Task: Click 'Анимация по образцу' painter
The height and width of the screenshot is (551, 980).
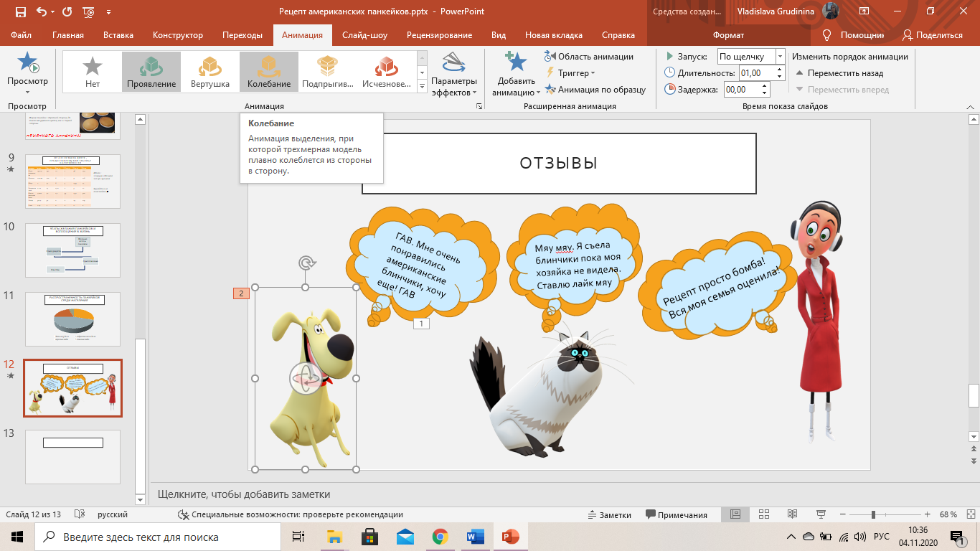Action: (x=595, y=90)
